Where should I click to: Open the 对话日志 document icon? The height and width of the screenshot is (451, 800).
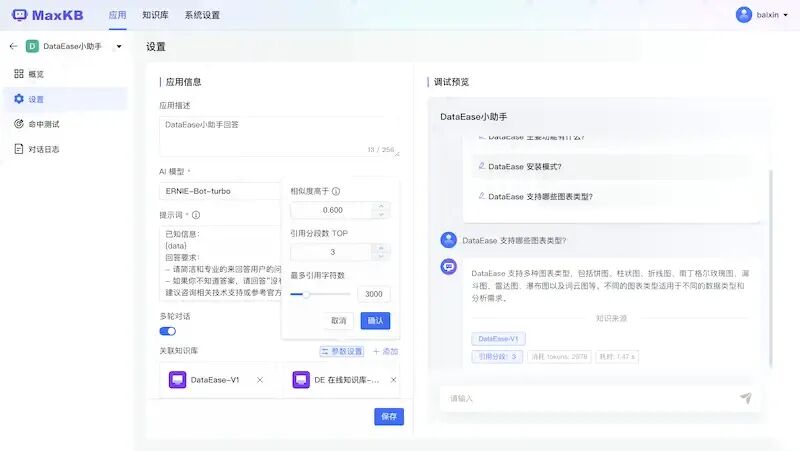click(19, 149)
